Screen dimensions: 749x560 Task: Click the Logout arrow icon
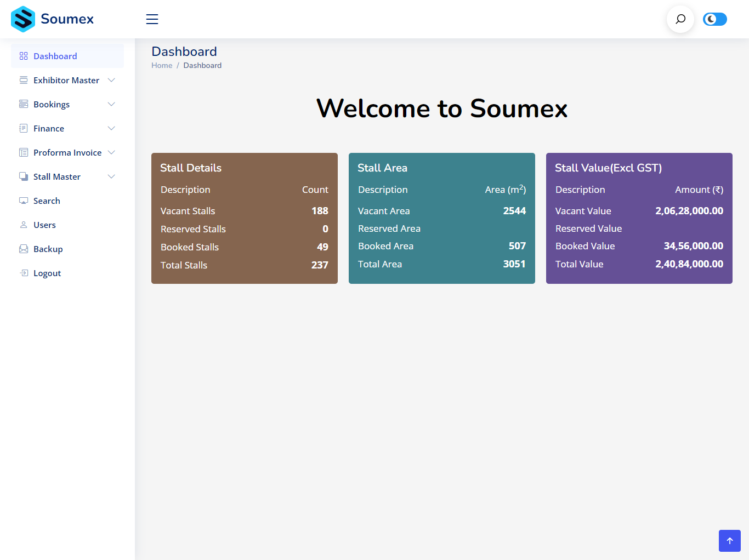click(24, 273)
